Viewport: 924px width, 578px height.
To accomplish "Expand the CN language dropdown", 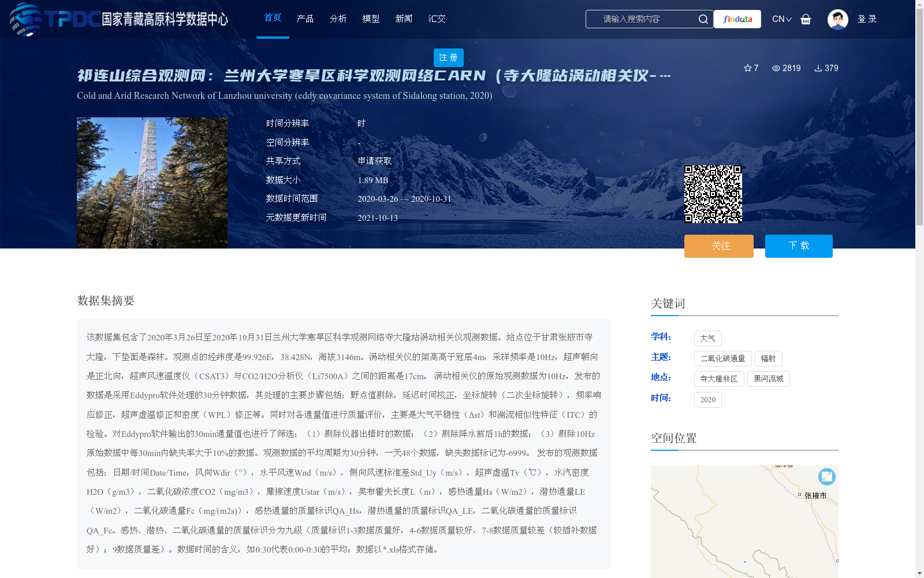I will click(782, 19).
